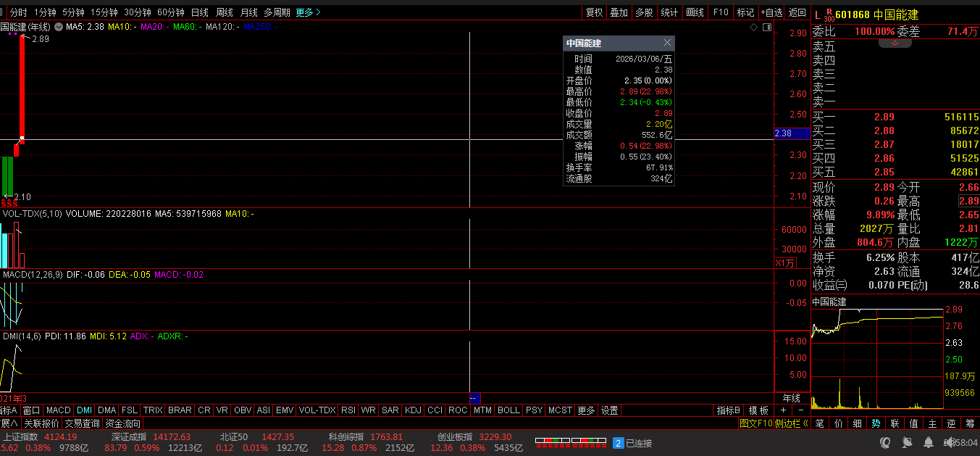The width and height of the screenshot is (980, 456).
Task: Select the VOL-TDX indicator tab
Action: click(317, 410)
